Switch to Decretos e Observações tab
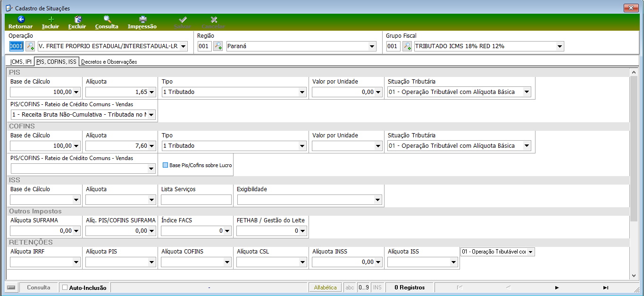 (x=109, y=61)
